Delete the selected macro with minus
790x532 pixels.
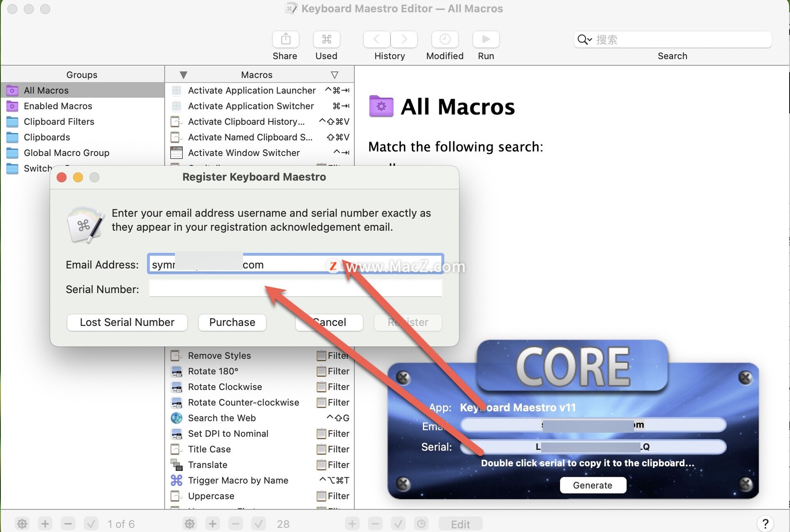coord(236,524)
